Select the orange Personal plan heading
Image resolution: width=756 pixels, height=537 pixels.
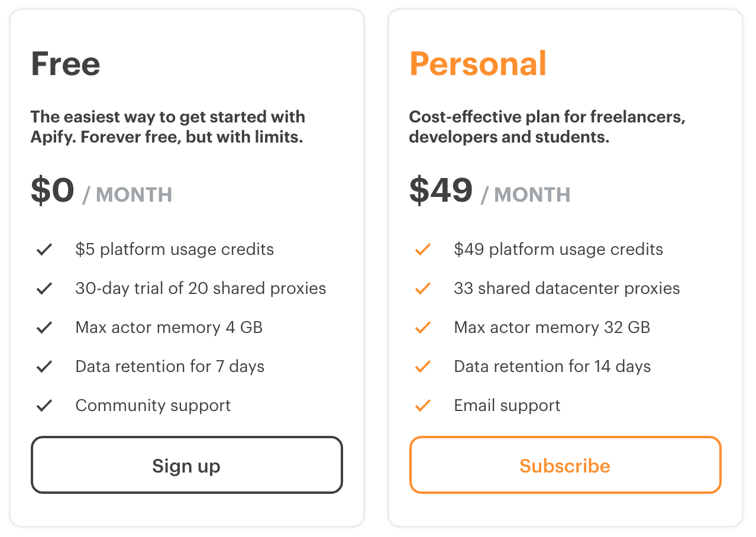[478, 64]
